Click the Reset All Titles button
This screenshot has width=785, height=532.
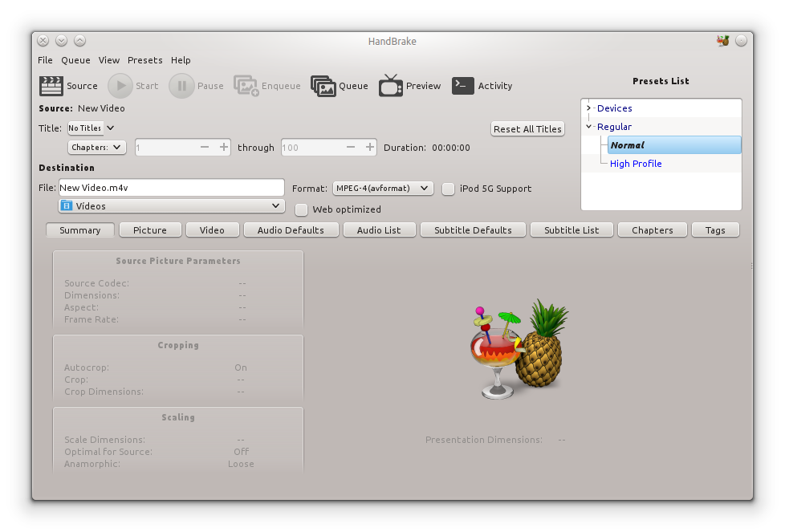pyautogui.click(x=527, y=128)
